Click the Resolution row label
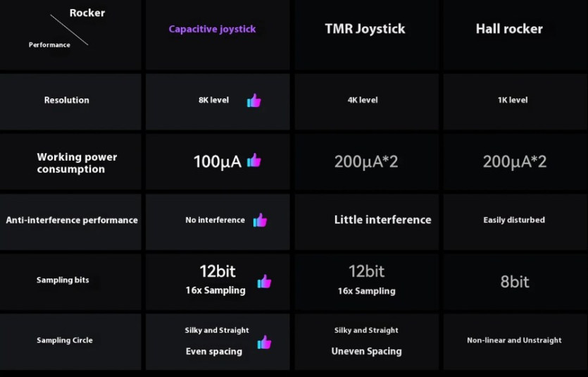The height and width of the screenshot is (377, 588). pyautogui.click(x=67, y=100)
